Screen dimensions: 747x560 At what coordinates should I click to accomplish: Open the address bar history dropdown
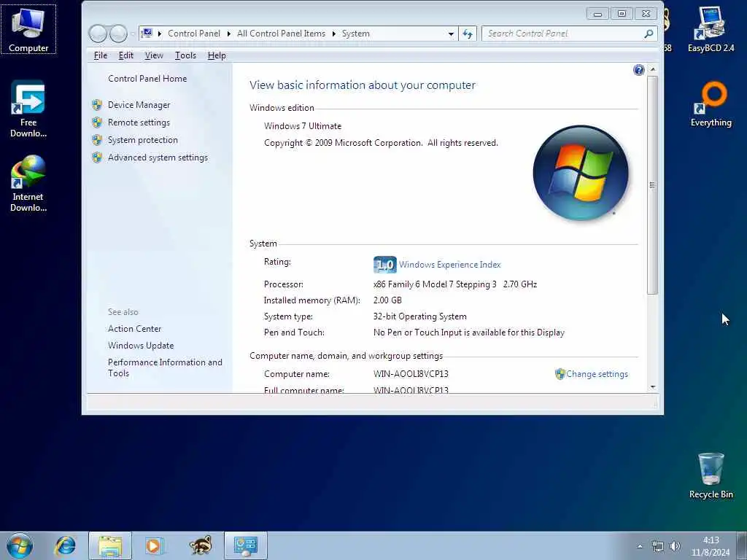tap(451, 34)
